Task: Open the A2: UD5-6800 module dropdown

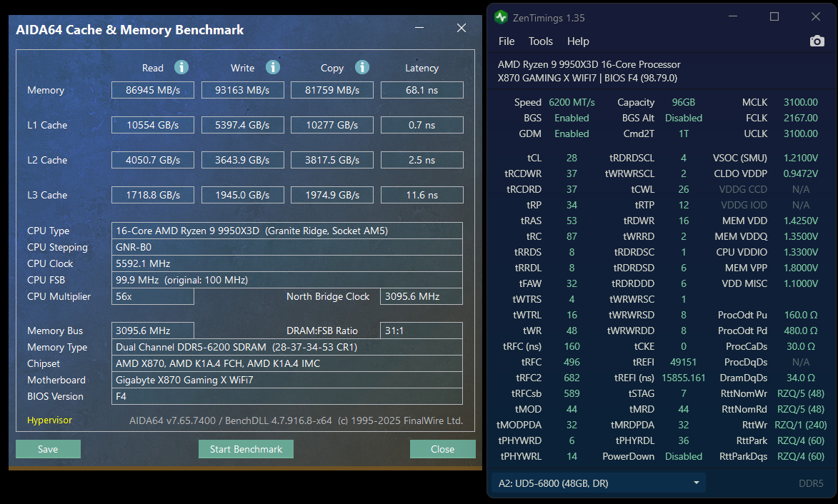Action: 599,483
